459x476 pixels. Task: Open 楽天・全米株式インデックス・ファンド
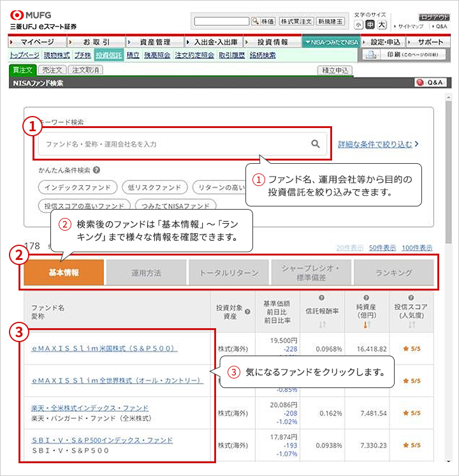tap(90, 408)
